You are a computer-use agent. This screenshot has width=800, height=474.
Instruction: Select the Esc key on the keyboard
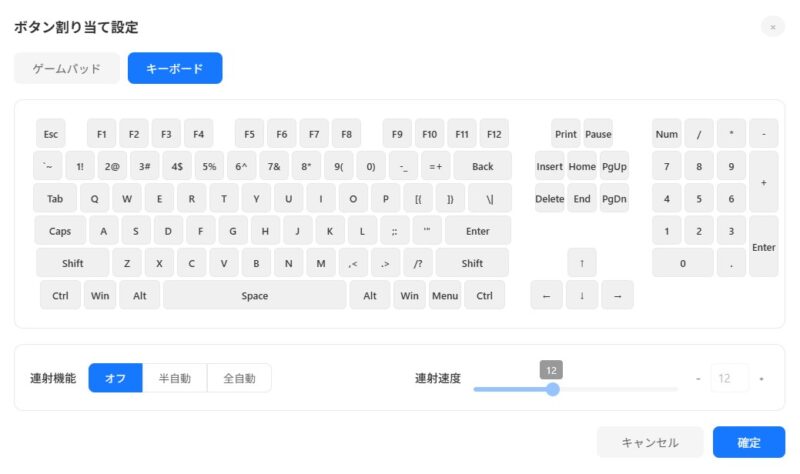point(51,134)
